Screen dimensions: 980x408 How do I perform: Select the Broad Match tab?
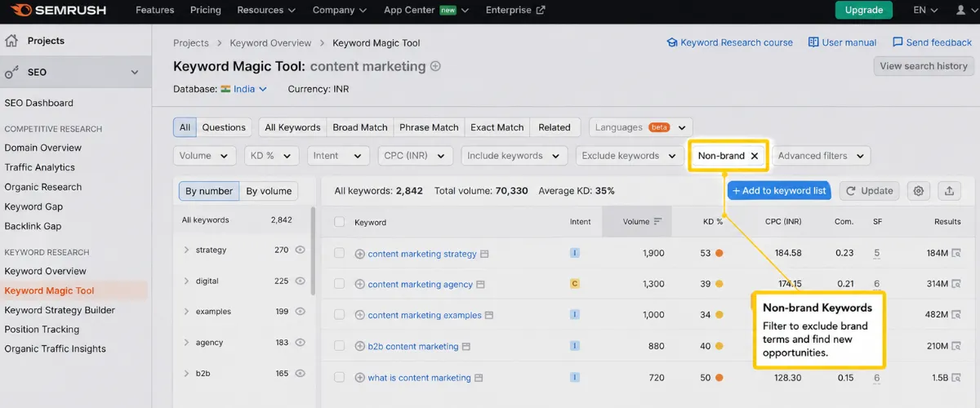(x=360, y=127)
